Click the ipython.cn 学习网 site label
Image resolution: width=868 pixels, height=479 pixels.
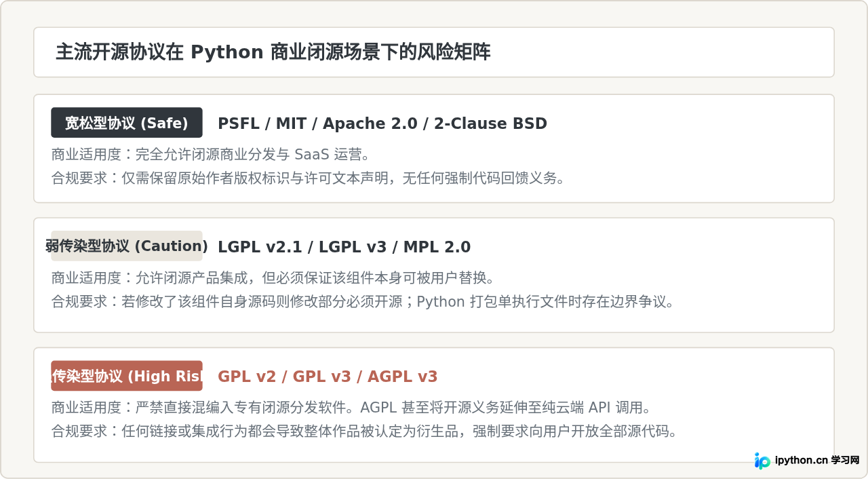click(x=817, y=460)
